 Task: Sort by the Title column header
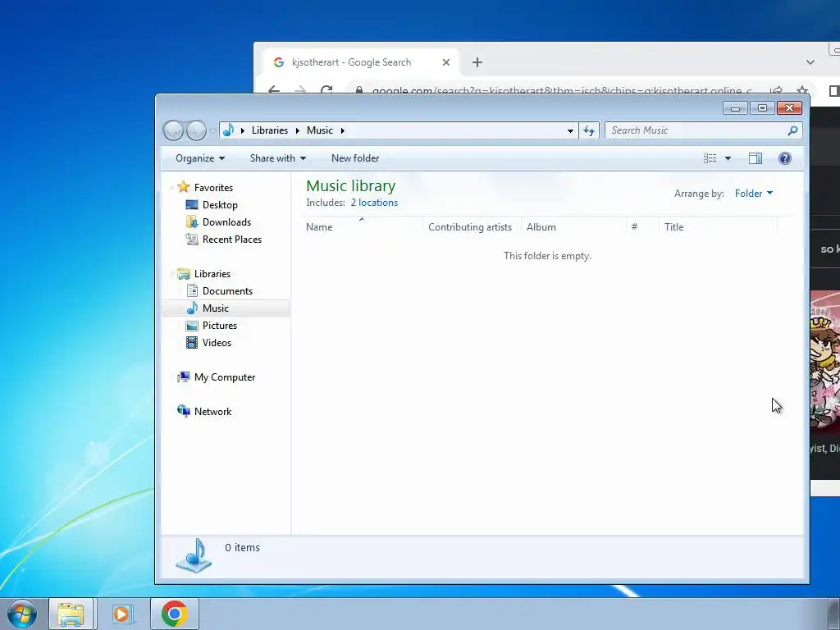(x=718, y=226)
